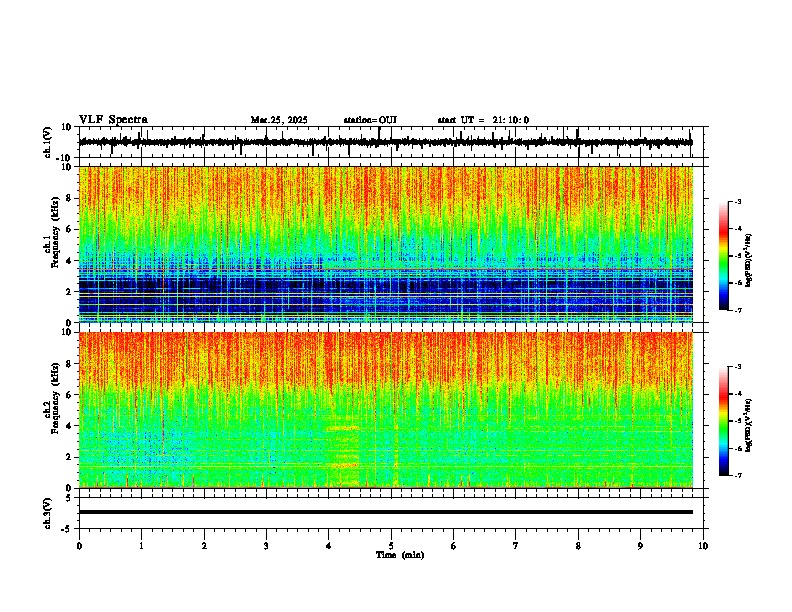This screenshot has width=792, height=612.
Task: Click time axis tick label "9"
Action: pyautogui.click(x=640, y=546)
